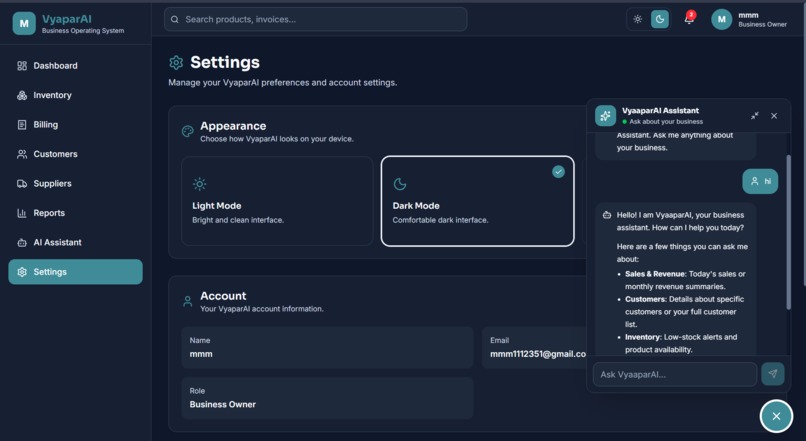This screenshot has width=806, height=441.
Task: Click the Light Mode sun icon
Action: 199,184
